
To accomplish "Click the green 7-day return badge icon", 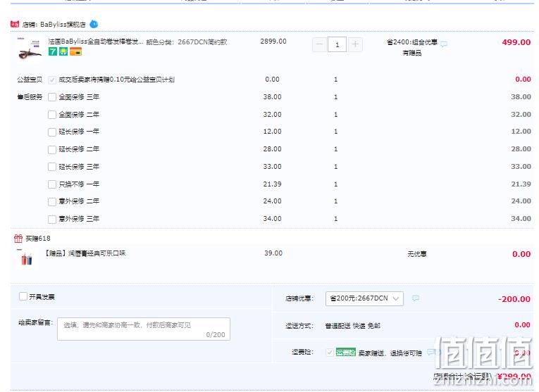I will 53,52.
